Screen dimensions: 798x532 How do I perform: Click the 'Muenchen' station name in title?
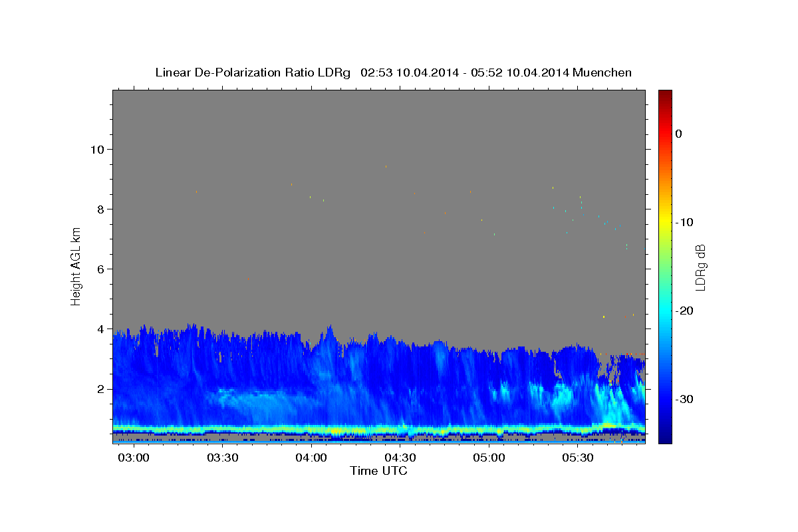point(603,72)
